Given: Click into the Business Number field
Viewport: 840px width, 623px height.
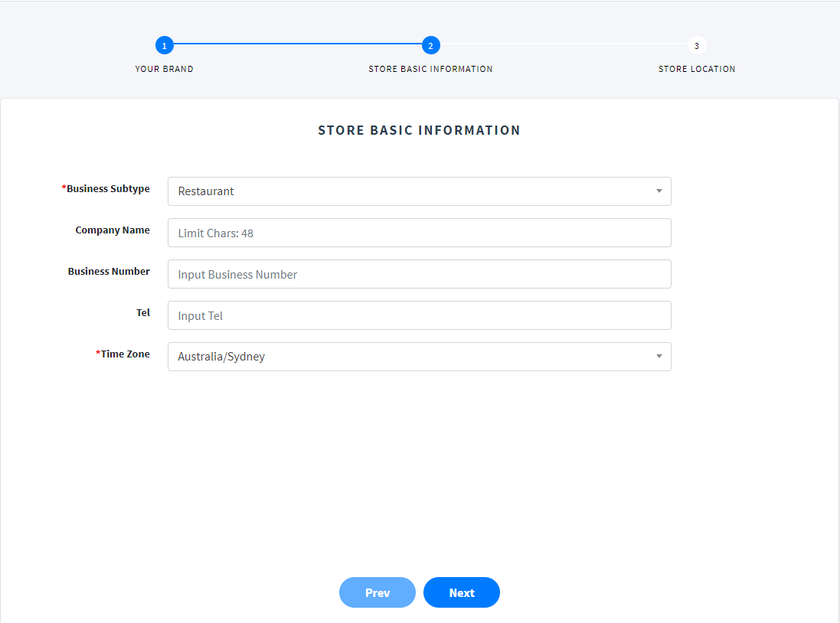Looking at the screenshot, I should tap(419, 274).
